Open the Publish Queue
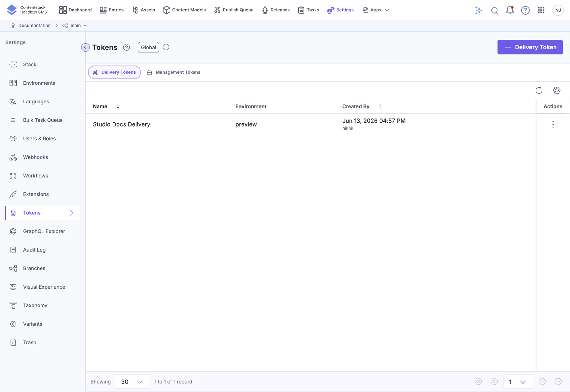The height and width of the screenshot is (392, 570). (x=234, y=10)
